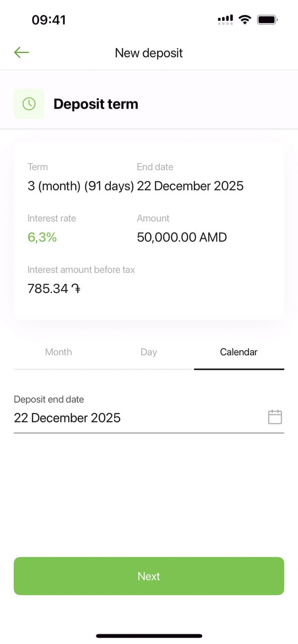Tap the dram currency symbol after 785.34
The image size is (298, 644).
tap(76, 289)
